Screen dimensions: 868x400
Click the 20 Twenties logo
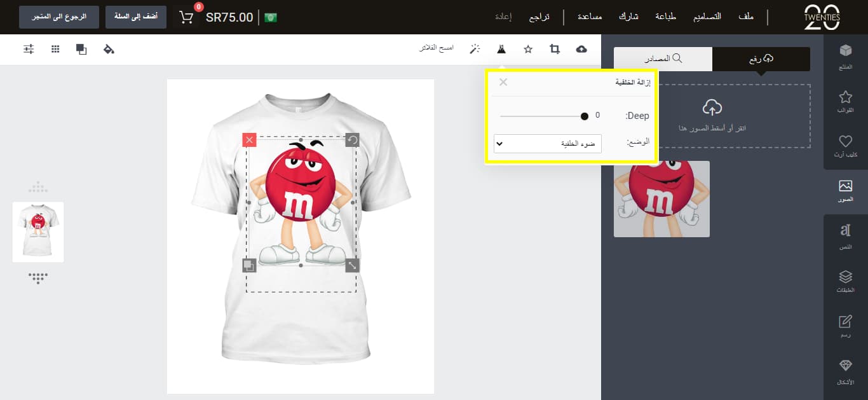[x=822, y=17]
